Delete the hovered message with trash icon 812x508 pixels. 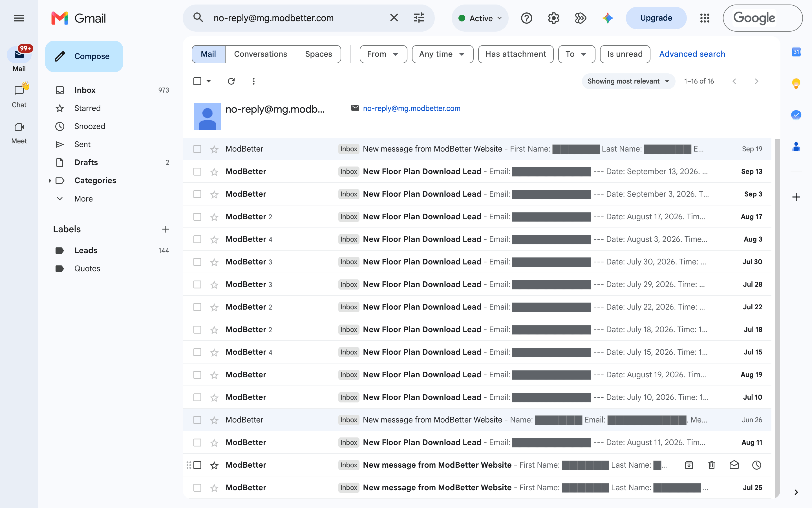pyautogui.click(x=711, y=465)
